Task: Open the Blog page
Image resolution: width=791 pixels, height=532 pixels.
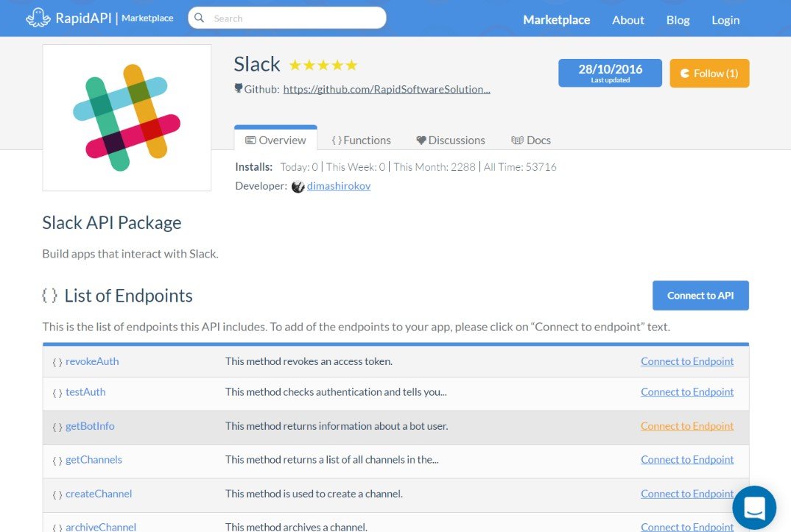Action: [678, 20]
